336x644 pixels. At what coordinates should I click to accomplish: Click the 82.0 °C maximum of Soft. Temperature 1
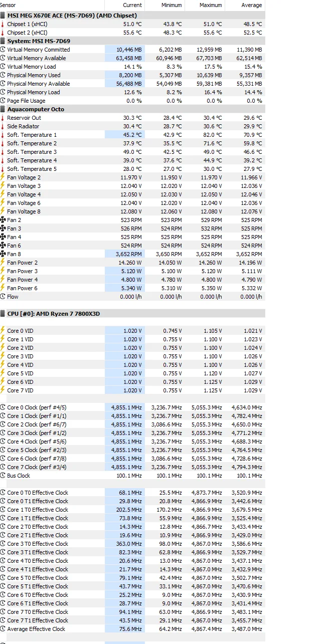[212, 135]
